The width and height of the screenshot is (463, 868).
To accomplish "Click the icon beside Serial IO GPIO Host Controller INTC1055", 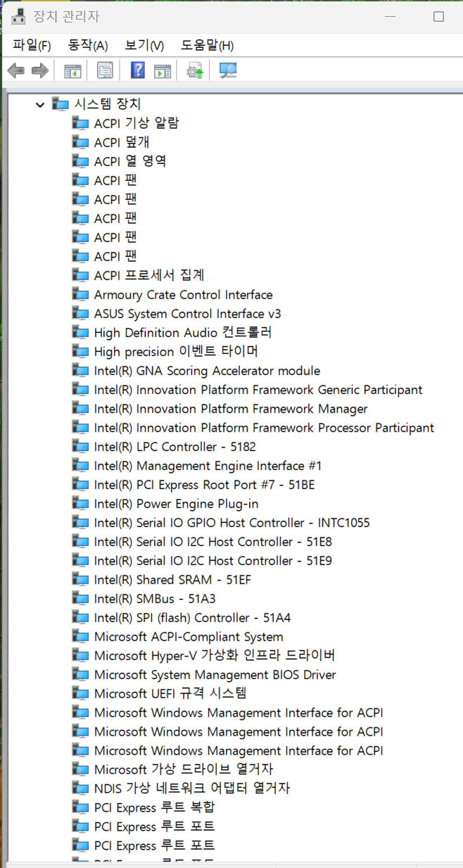I will point(81,523).
